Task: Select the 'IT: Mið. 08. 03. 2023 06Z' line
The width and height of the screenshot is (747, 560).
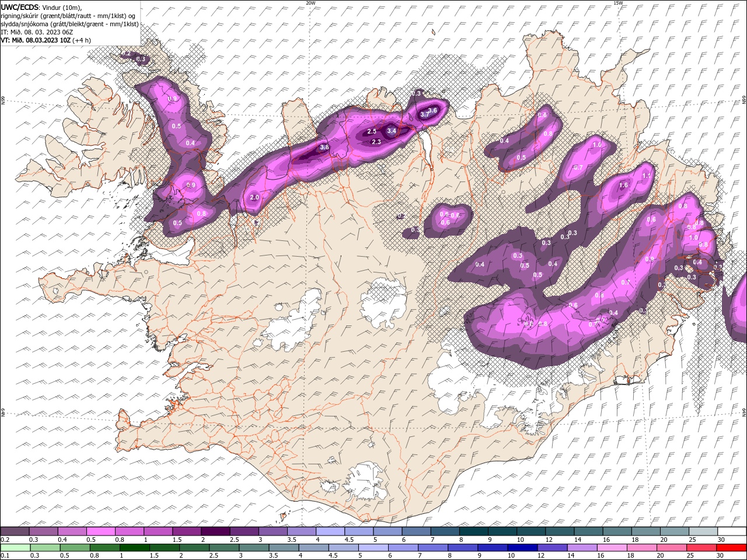Action: (36, 32)
